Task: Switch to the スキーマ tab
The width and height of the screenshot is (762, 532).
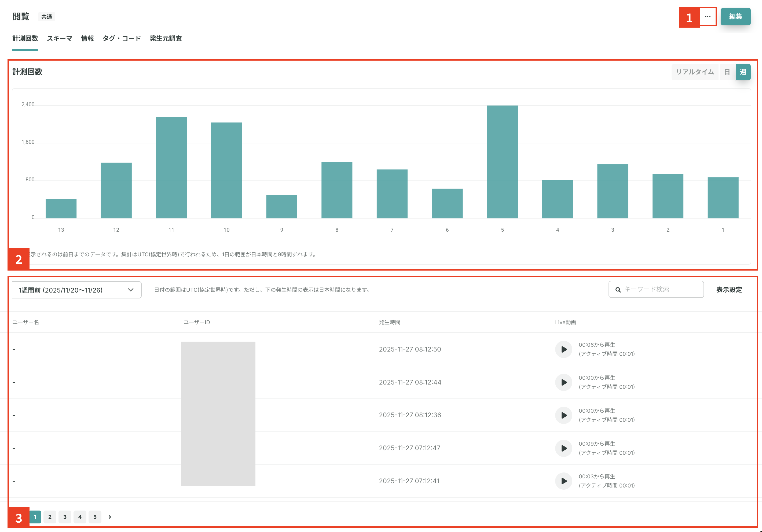Action: click(59, 38)
